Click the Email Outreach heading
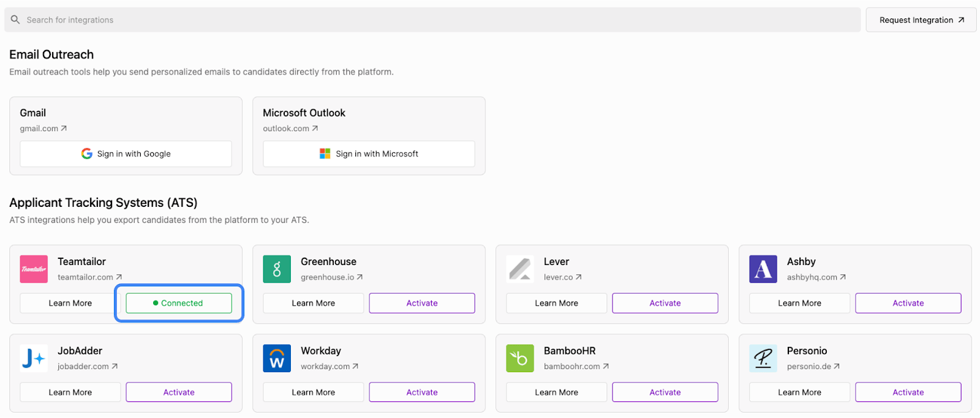Image resolution: width=980 pixels, height=418 pixels. 51,54
